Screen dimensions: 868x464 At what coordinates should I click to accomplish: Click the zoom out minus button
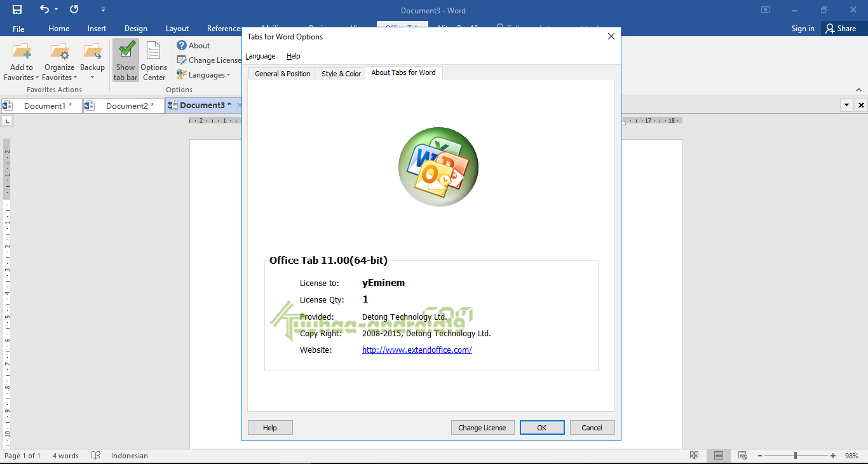[759, 456]
